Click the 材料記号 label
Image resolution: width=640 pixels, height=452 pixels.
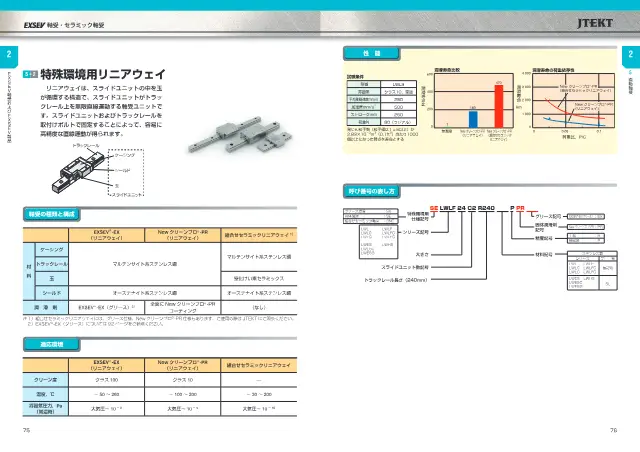544,254
